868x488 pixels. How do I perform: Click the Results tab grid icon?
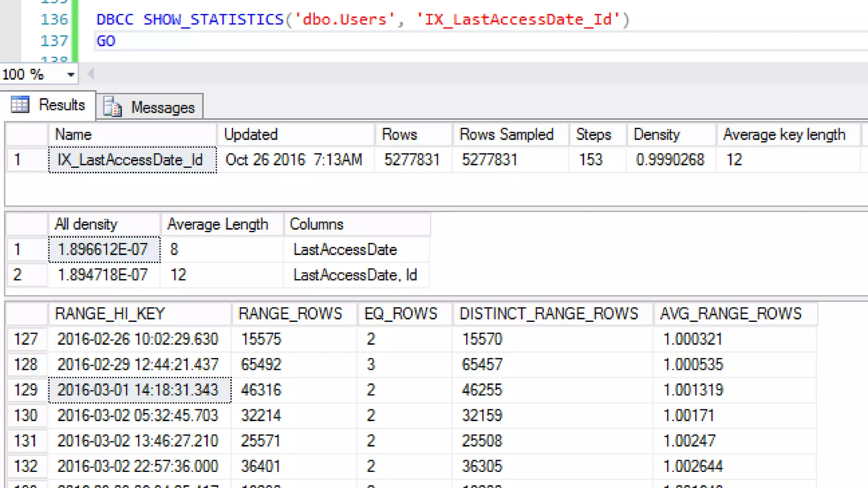point(20,105)
